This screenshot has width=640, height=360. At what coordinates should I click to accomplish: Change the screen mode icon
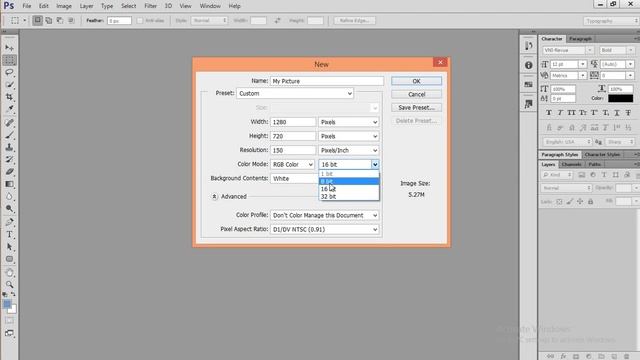pyautogui.click(x=9, y=333)
